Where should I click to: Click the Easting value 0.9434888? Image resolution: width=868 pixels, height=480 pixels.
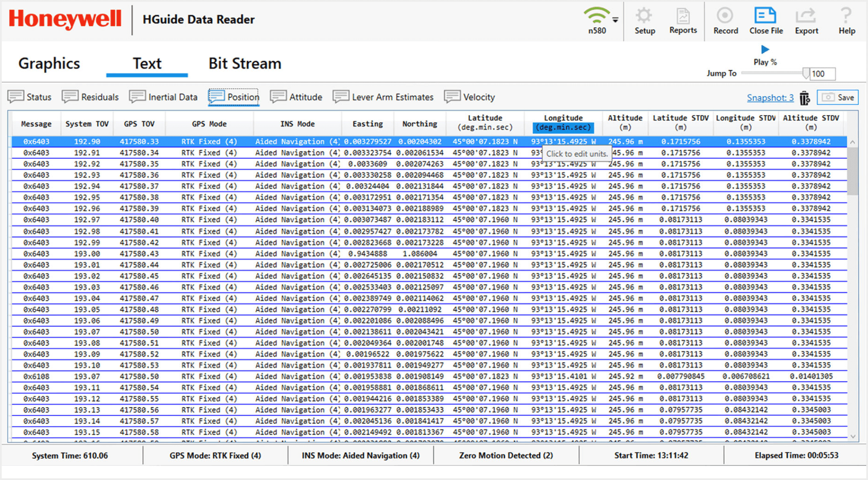point(367,254)
